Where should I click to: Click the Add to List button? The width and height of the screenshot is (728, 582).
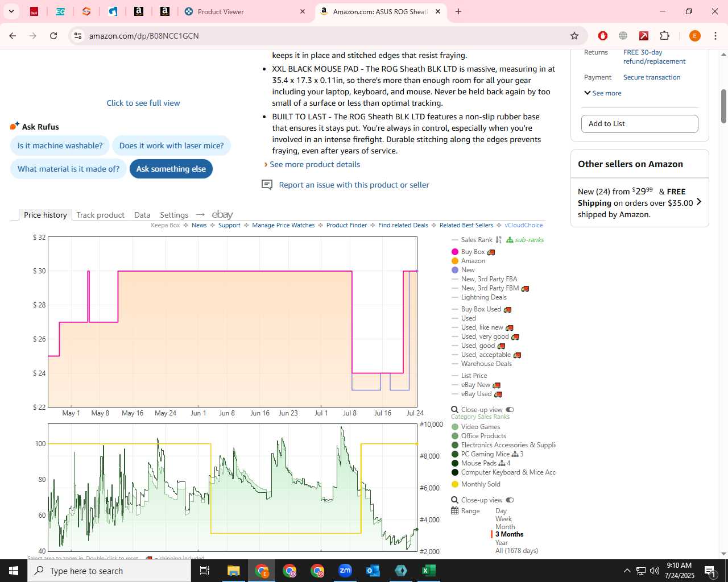[x=639, y=124]
